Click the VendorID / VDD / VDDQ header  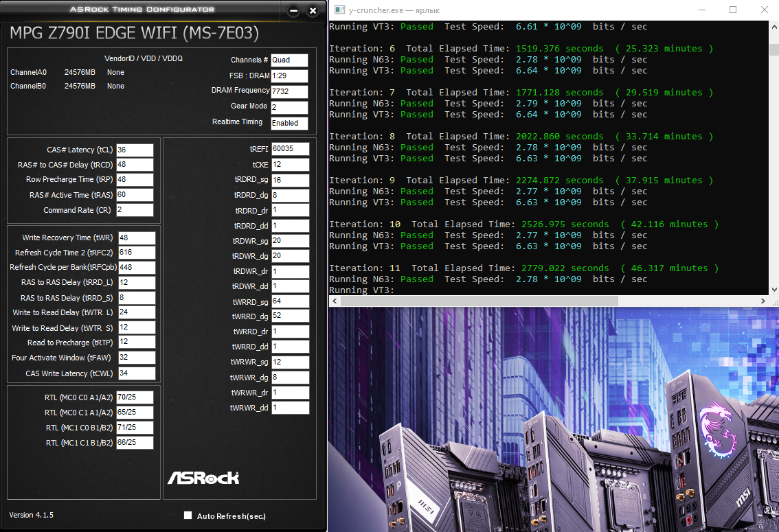pyautogui.click(x=144, y=58)
